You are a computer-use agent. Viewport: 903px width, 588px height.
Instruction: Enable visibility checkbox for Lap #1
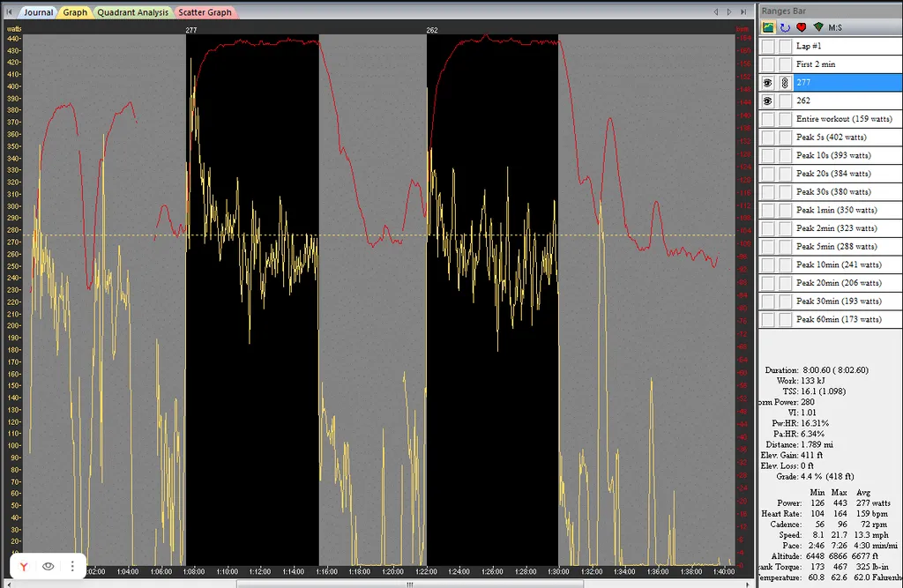click(768, 46)
